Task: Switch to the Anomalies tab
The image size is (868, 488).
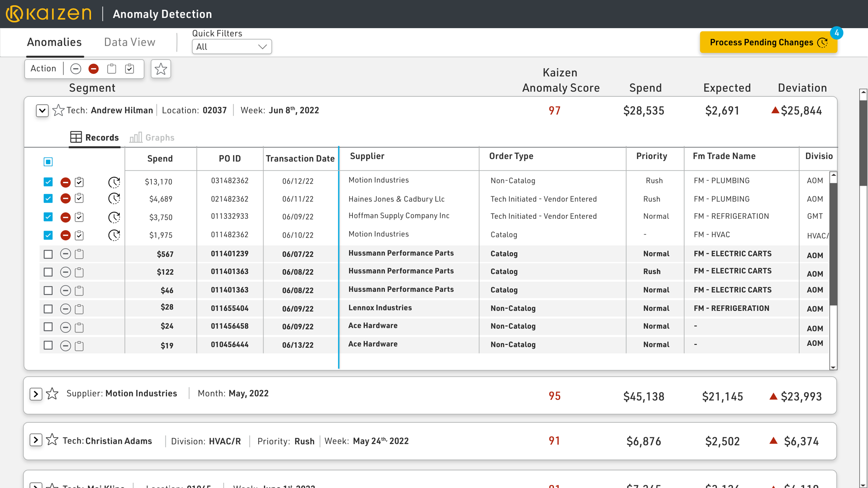Action: (54, 42)
